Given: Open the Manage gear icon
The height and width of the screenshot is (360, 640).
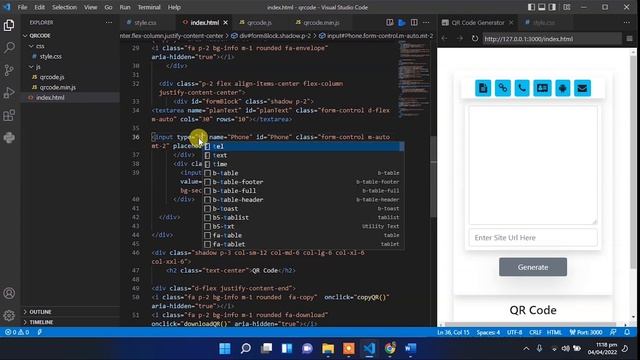Looking at the screenshot, I should click(9, 315).
